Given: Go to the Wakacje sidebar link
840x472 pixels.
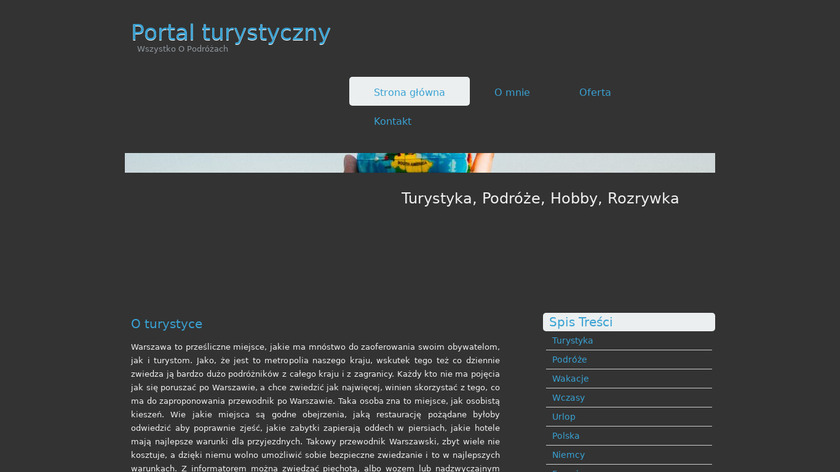Looking at the screenshot, I should pyautogui.click(x=570, y=379).
